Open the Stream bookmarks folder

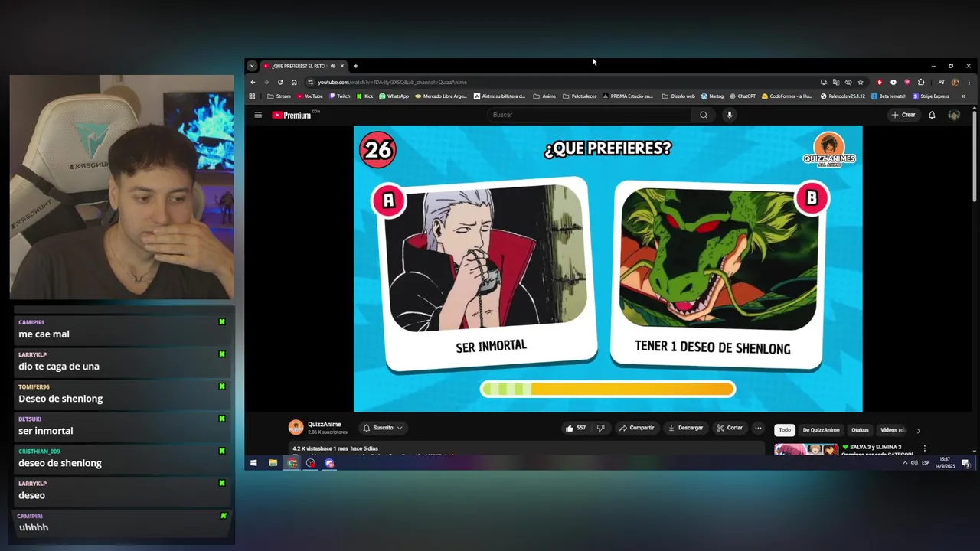279,96
